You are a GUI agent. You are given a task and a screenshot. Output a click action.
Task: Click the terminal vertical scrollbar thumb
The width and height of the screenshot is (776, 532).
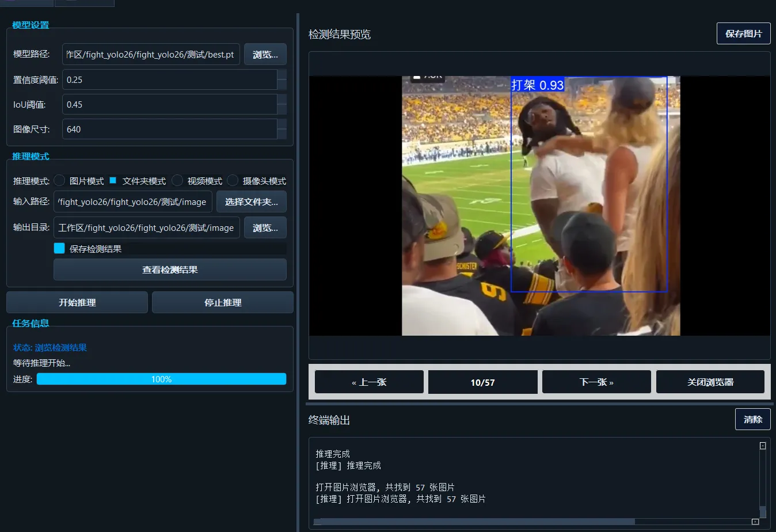(763, 512)
